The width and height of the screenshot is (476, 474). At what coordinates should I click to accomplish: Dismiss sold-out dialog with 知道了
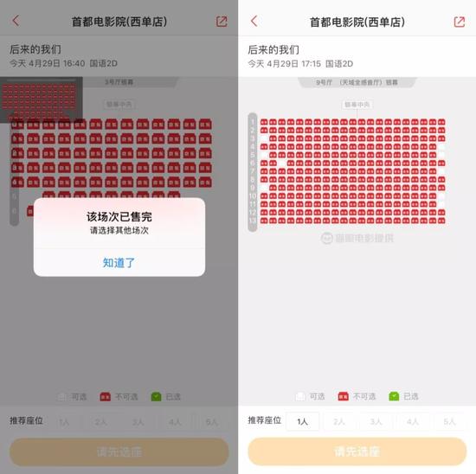click(x=119, y=262)
